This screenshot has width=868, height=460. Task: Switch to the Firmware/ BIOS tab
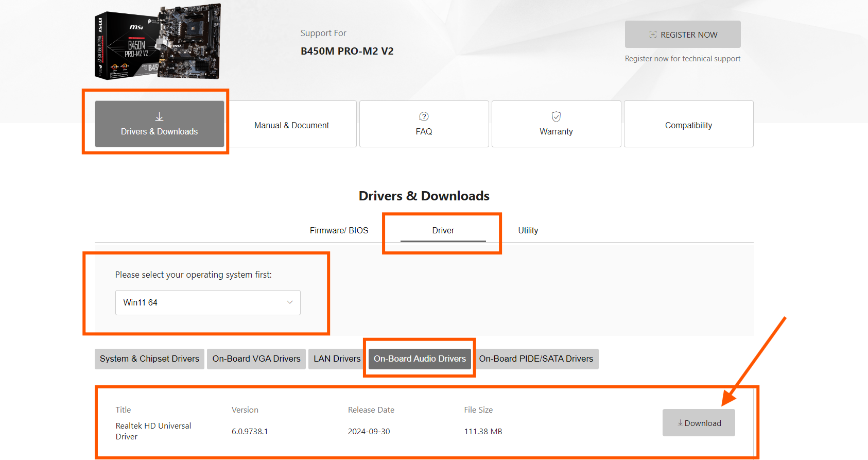339,230
